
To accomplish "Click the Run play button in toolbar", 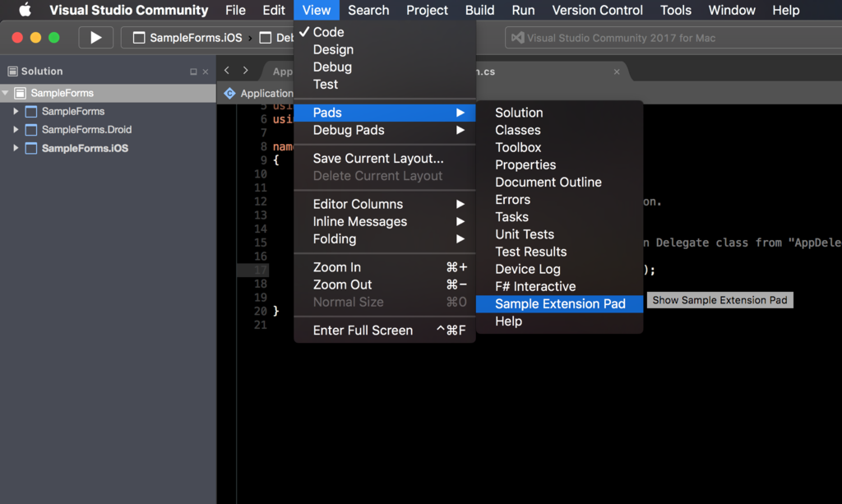I will [x=95, y=38].
